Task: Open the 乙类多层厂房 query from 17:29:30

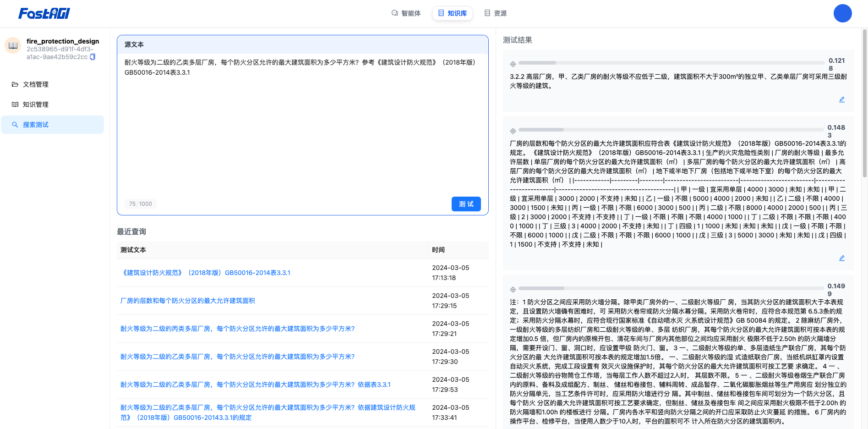Action: coord(237,357)
